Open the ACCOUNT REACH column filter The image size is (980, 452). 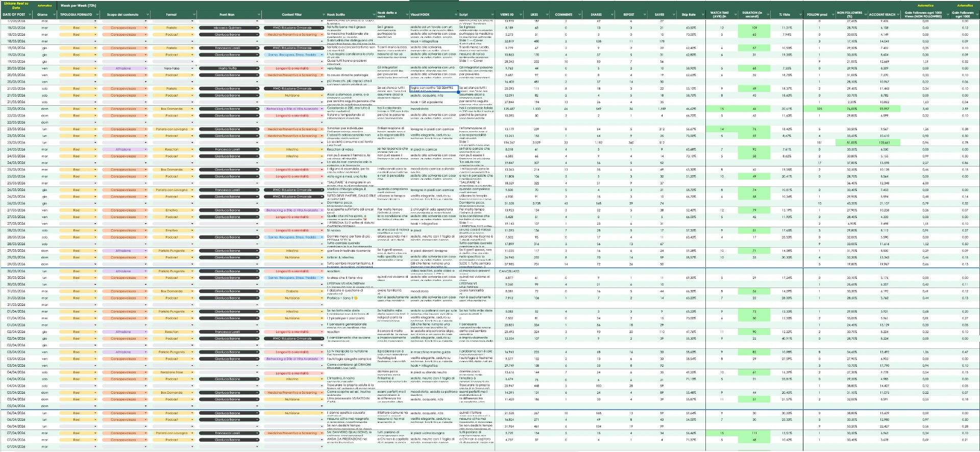898,15
